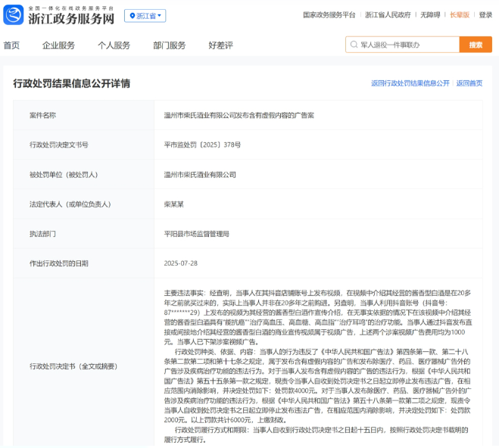
Task: Click the 案件名称 row label
Action: tap(42, 116)
